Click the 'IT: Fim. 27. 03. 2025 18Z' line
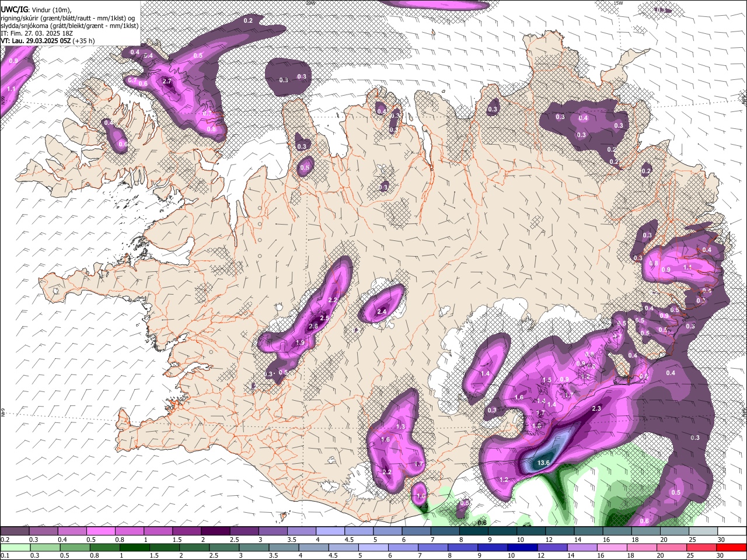 click(37, 33)
